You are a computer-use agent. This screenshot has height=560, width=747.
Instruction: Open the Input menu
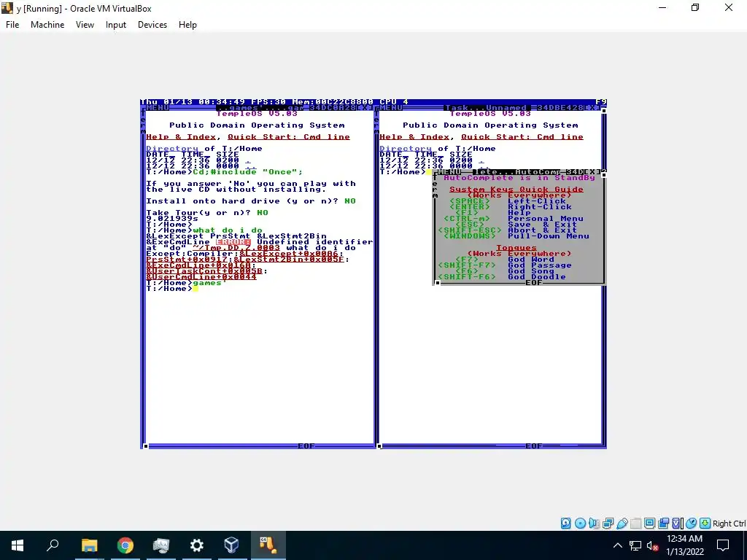(116, 25)
